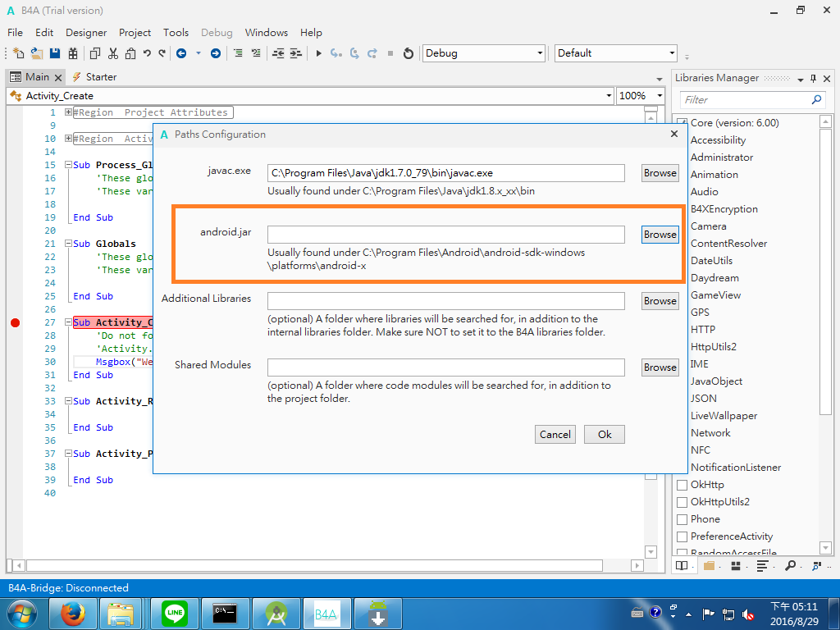Cancel the Paths Configuration dialog
Image resolution: width=840 pixels, height=630 pixels.
555,435
